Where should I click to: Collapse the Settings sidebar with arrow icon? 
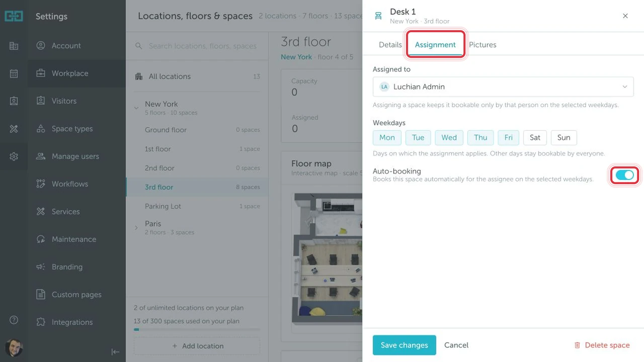pyautogui.click(x=115, y=352)
